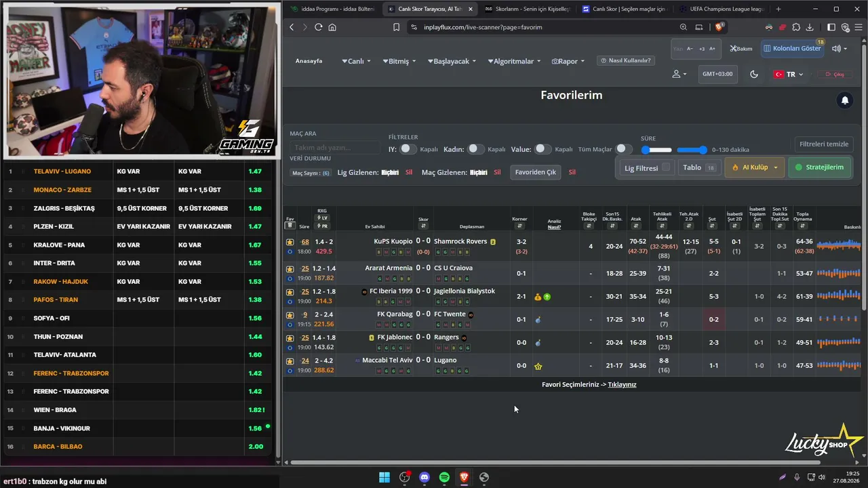Click the favorite star for Ararat Armenia
Image resolution: width=868 pixels, height=488 pixels.
pyautogui.click(x=290, y=269)
